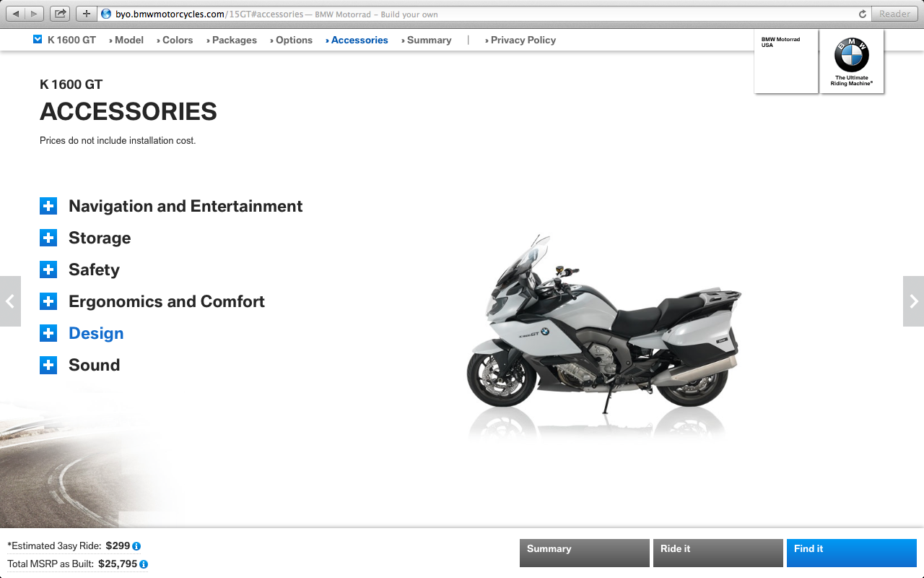Switch to the Packages tab
Image resolution: width=924 pixels, height=578 pixels.
point(232,40)
